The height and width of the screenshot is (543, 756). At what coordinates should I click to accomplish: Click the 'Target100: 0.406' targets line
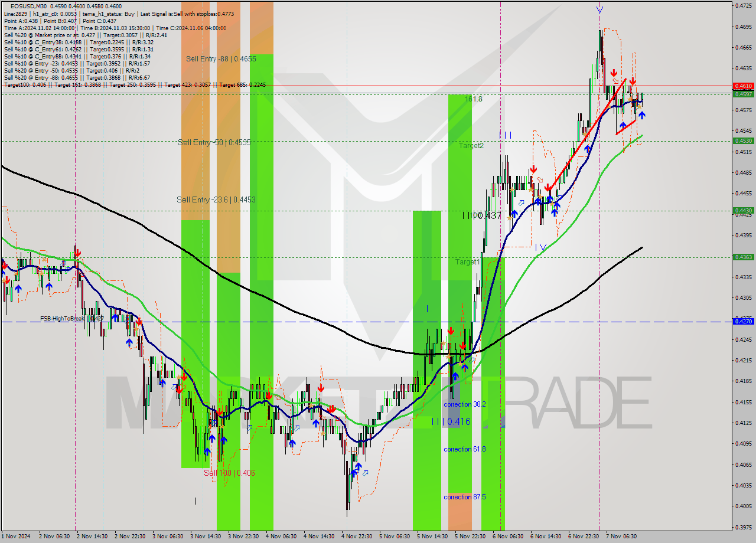click(135, 84)
